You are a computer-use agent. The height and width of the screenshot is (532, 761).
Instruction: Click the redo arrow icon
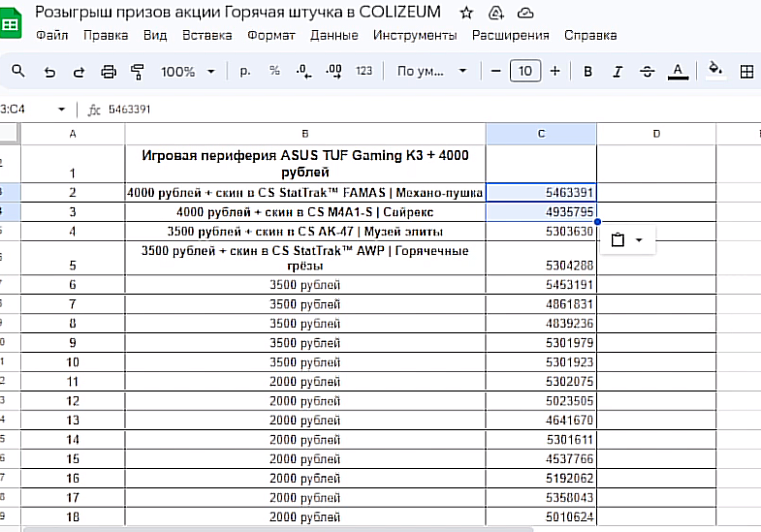pyautogui.click(x=79, y=72)
